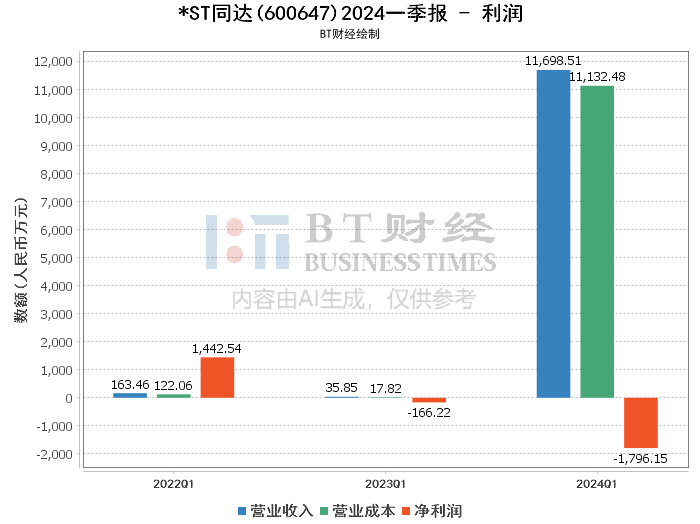
Task: Click the -1,796.15 data label
Action: point(640,458)
